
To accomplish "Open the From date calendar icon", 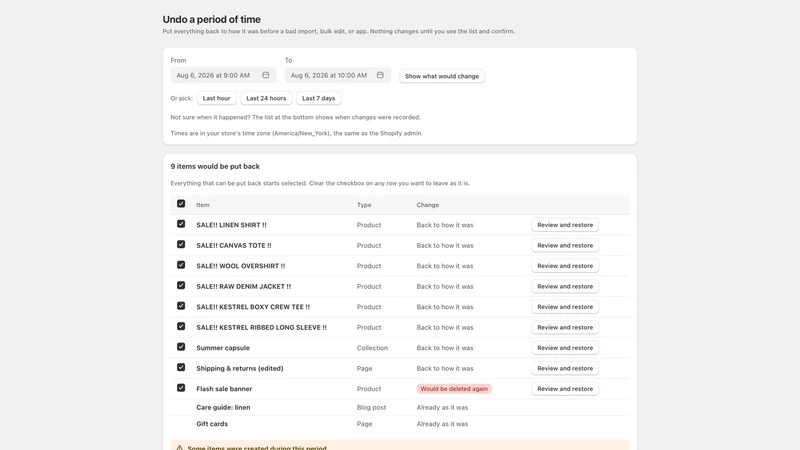I will click(x=266, y=75).
